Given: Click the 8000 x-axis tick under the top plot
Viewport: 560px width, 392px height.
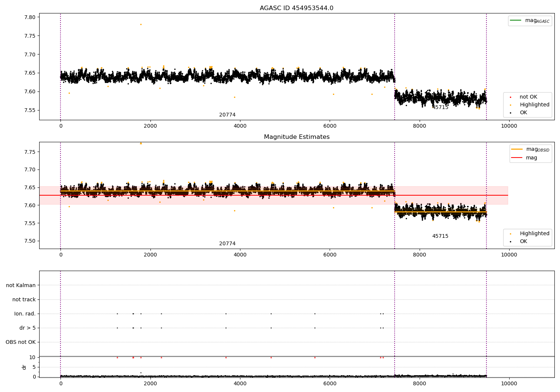Looking at the screenshot, I should [419, 126].
